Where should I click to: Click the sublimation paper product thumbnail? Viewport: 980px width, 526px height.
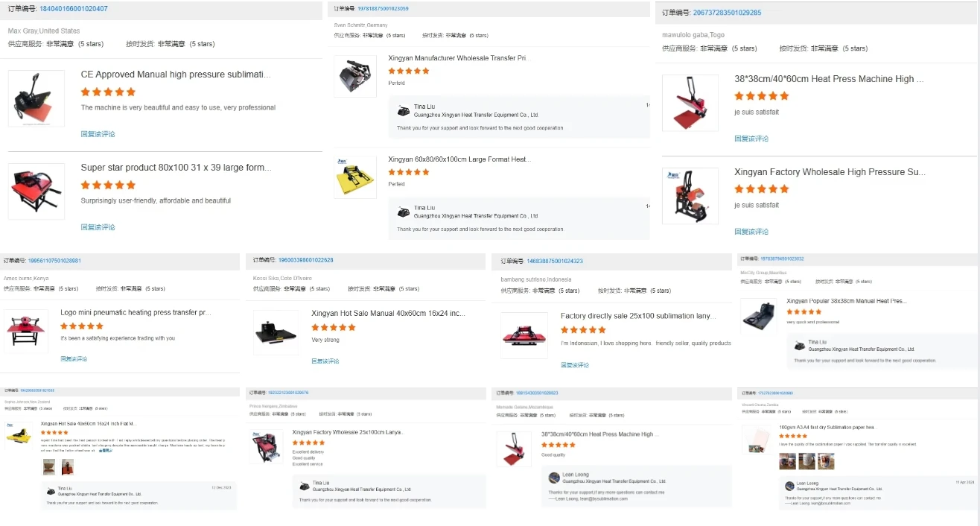[757, 439]
